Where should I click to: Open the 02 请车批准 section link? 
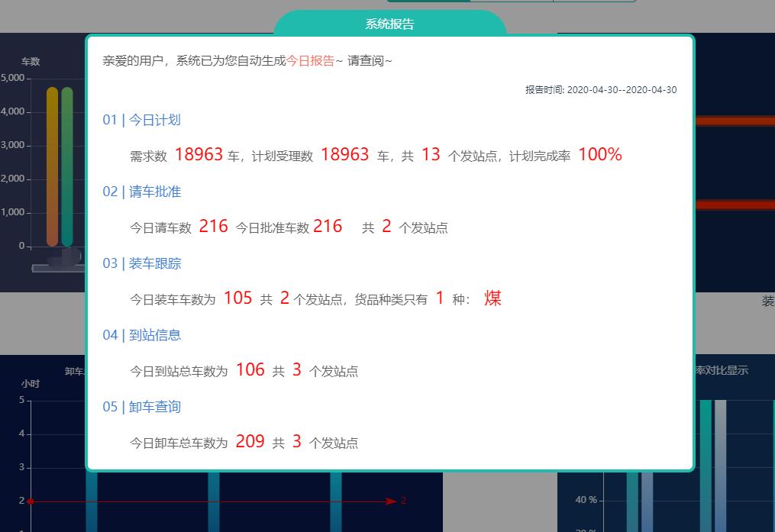(x=141, y=192)
